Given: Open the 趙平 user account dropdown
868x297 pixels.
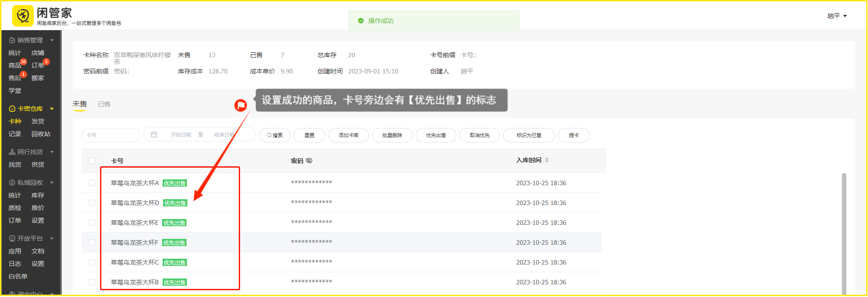Looking at the screenshot, I should click(836, 16).
